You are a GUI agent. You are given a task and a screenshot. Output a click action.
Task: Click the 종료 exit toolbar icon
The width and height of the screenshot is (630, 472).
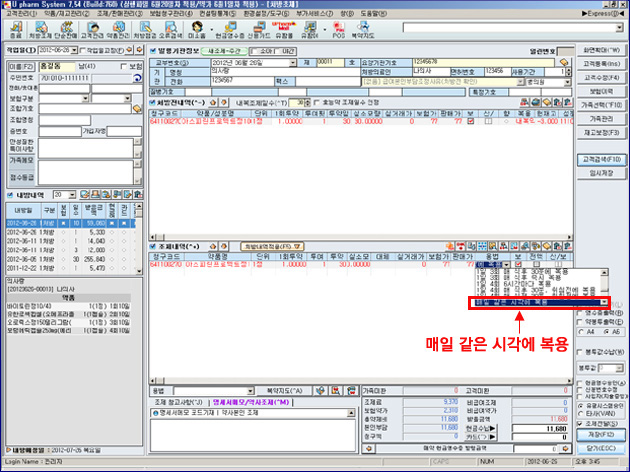15,30
